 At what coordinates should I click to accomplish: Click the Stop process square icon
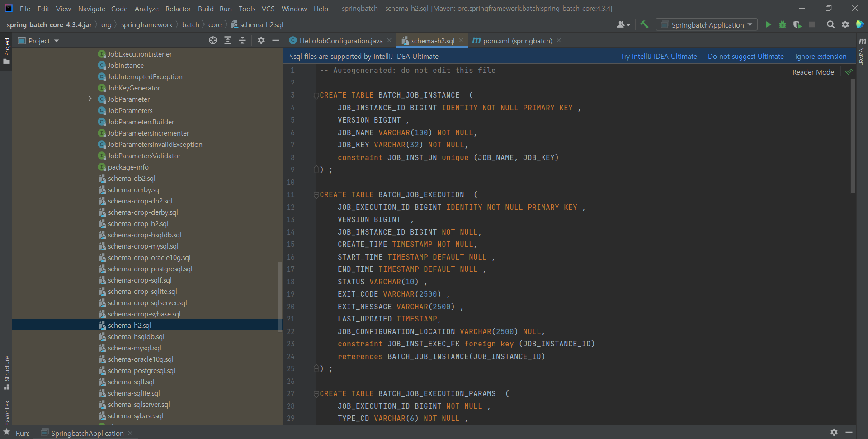tap(812, 25)
